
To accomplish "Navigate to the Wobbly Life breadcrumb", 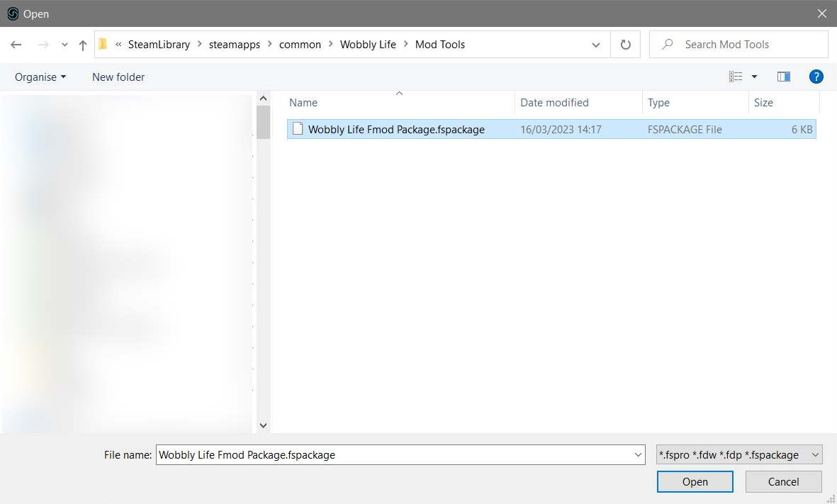I will pos(368,44).
